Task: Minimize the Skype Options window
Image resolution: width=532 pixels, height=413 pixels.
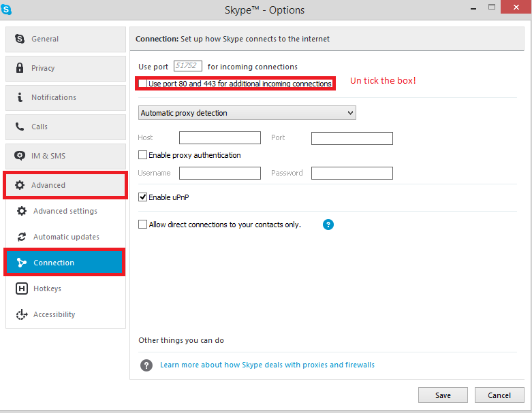Action: (473, 8)
